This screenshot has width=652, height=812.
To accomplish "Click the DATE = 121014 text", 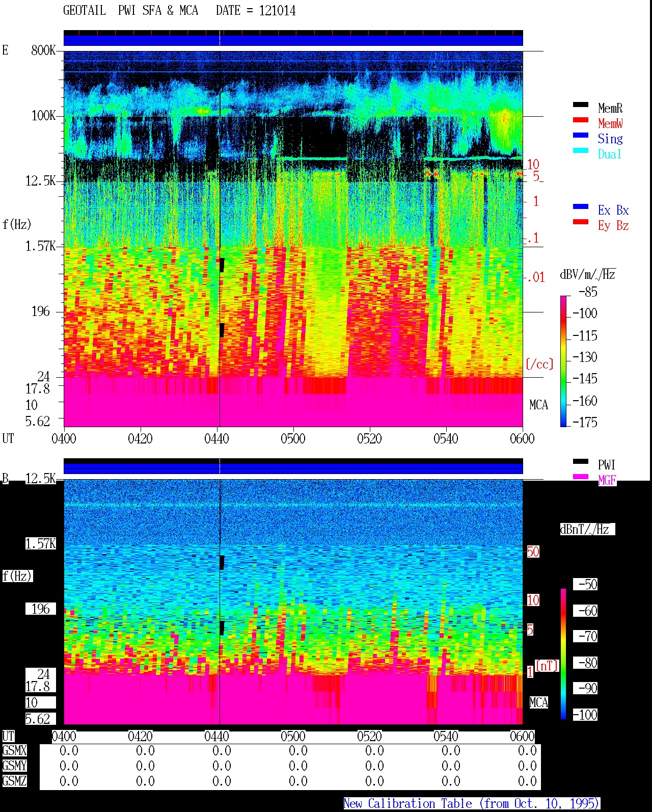I will [256, 11].
